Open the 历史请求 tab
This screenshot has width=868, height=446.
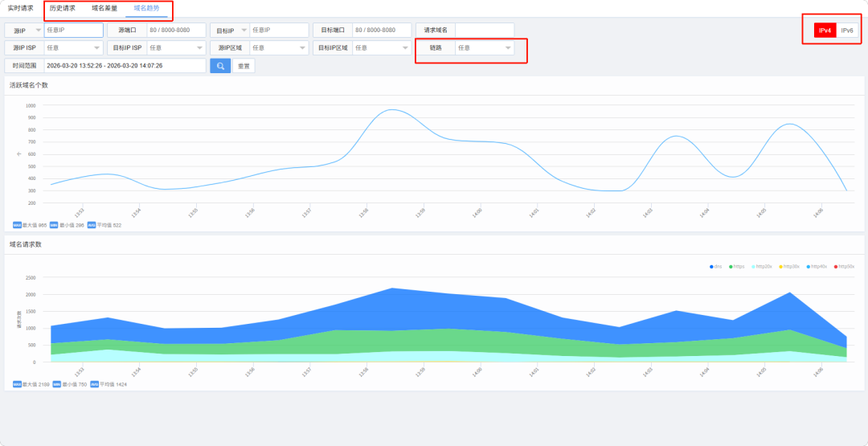click(63, 8)
